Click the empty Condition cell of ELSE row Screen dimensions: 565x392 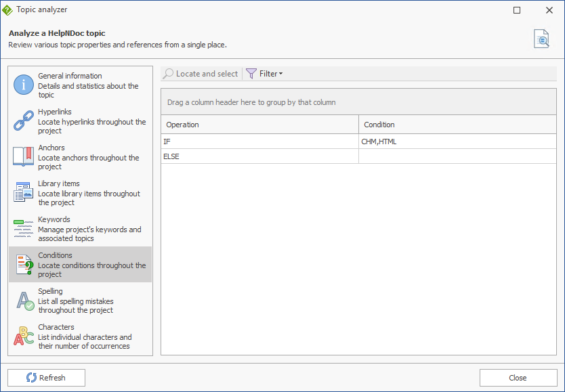pos(457,156)
